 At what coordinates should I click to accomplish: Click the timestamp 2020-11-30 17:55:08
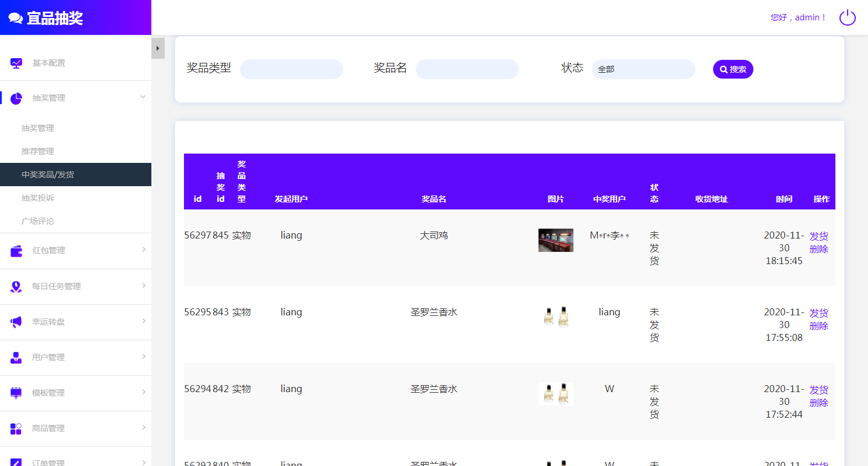pyautogui.click(x=784, y=325)
